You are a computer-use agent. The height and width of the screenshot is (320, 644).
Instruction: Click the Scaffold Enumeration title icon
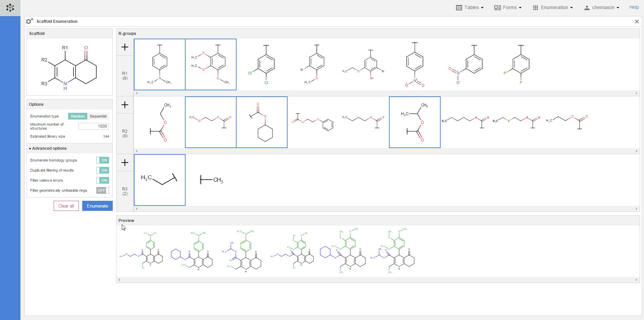30,21
